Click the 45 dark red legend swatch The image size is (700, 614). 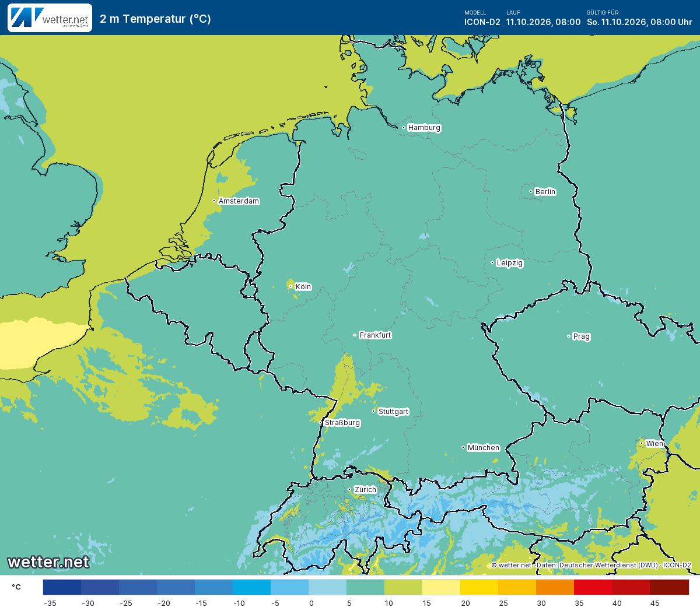669,587
